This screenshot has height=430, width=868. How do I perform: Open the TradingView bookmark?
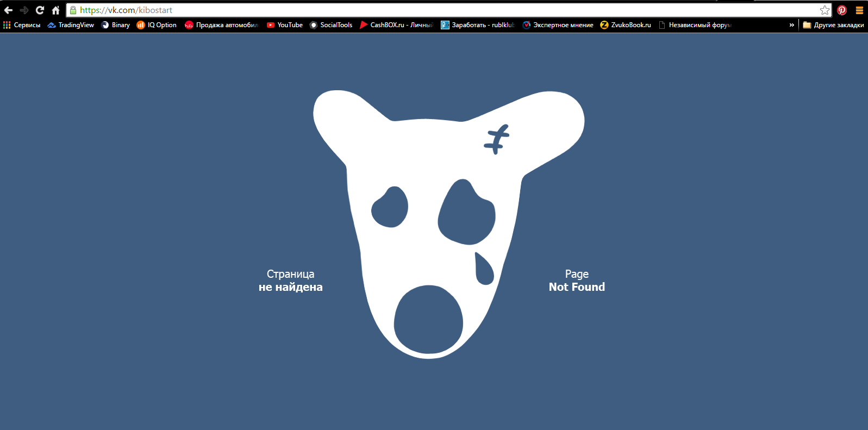(71, 25)
